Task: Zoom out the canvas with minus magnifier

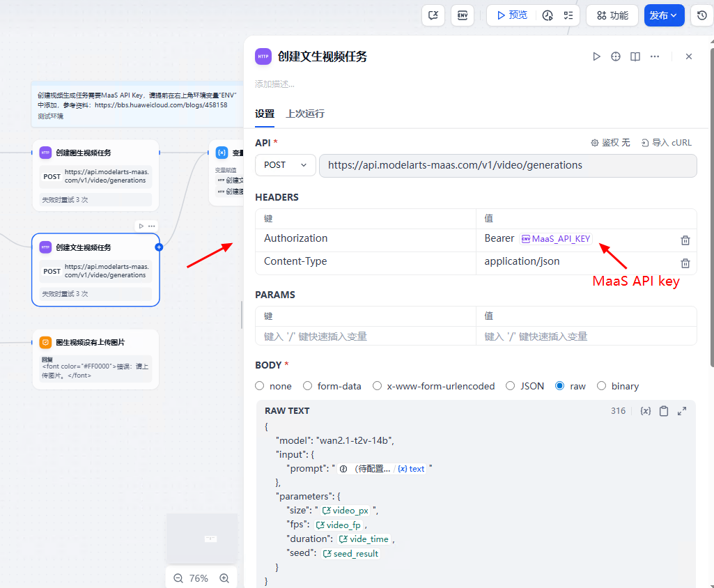Action: 178,578
